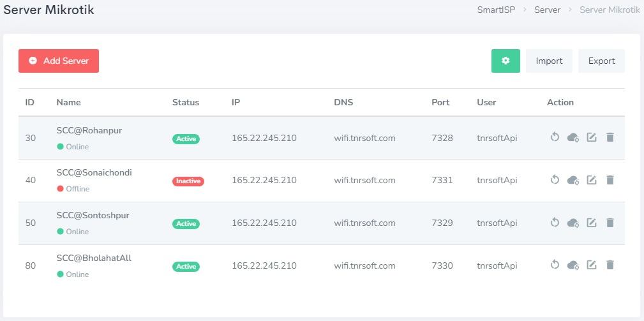Screen dimensions: 644x321
Task: Open the green gear settings button
Action: pos(505,61)
